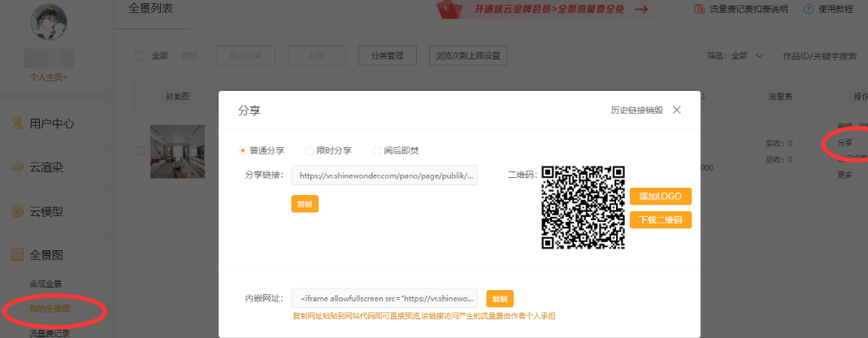868x338 pixels.
Task: Click the 使用教程 question mark icon
Action: click(x=808, y=10)
